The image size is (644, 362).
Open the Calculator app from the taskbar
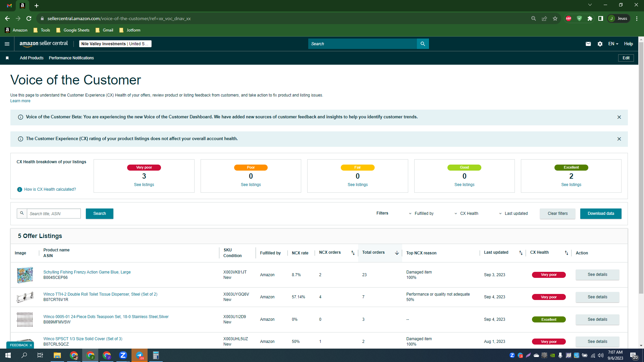tap(156, 355)
